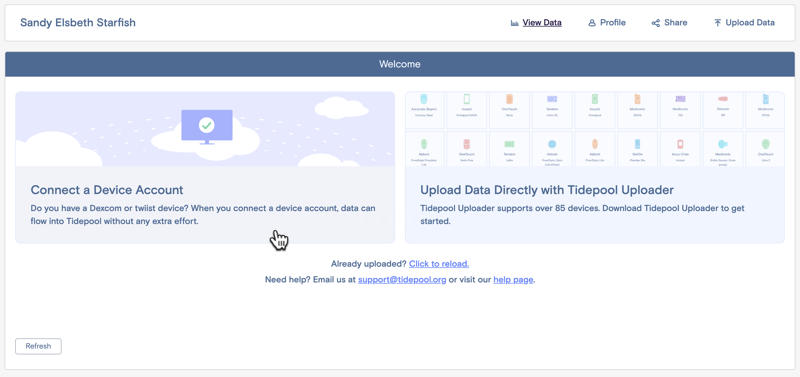
Task: Click the OneTouch Verio Flex device icon
Action: [x=467, y=144]
